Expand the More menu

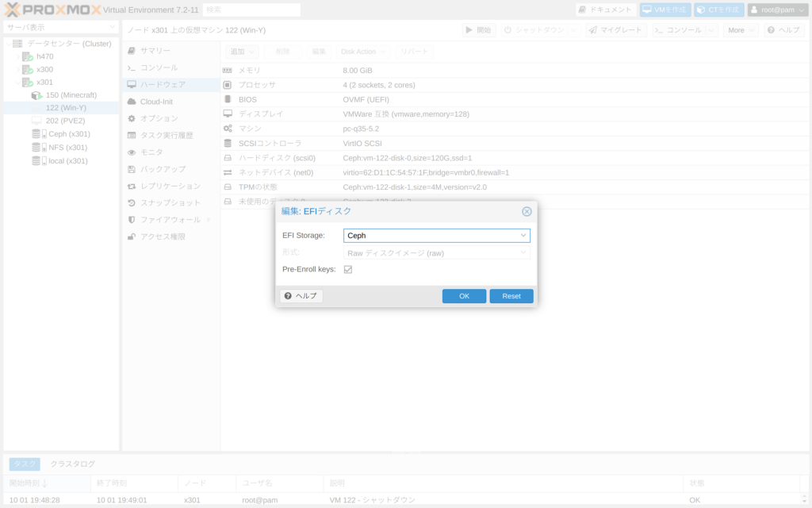pyautogui.click(x=740, y=30)
